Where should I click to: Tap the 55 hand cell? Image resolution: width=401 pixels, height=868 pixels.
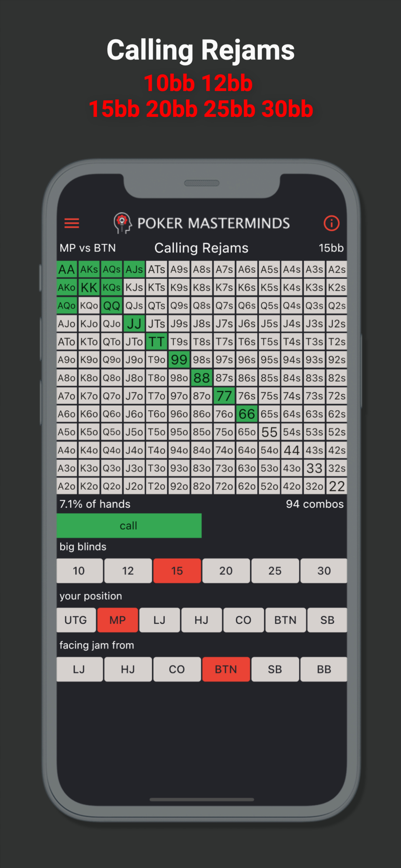pos(269,432)
